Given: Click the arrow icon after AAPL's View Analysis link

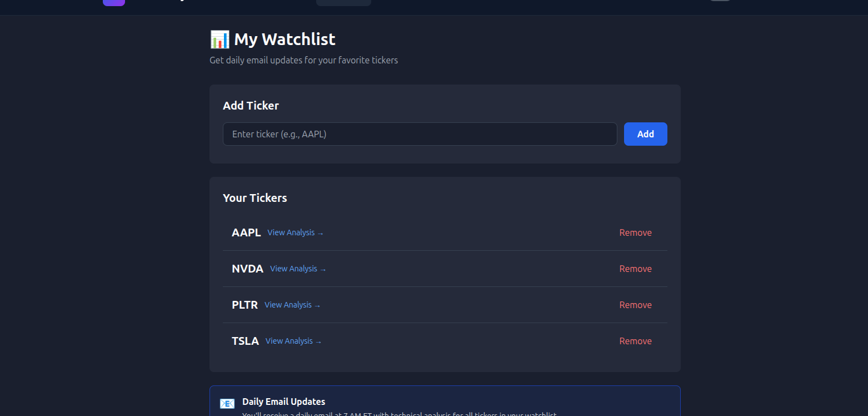Looking at the screenshot, I should click(x=320, y=233).
